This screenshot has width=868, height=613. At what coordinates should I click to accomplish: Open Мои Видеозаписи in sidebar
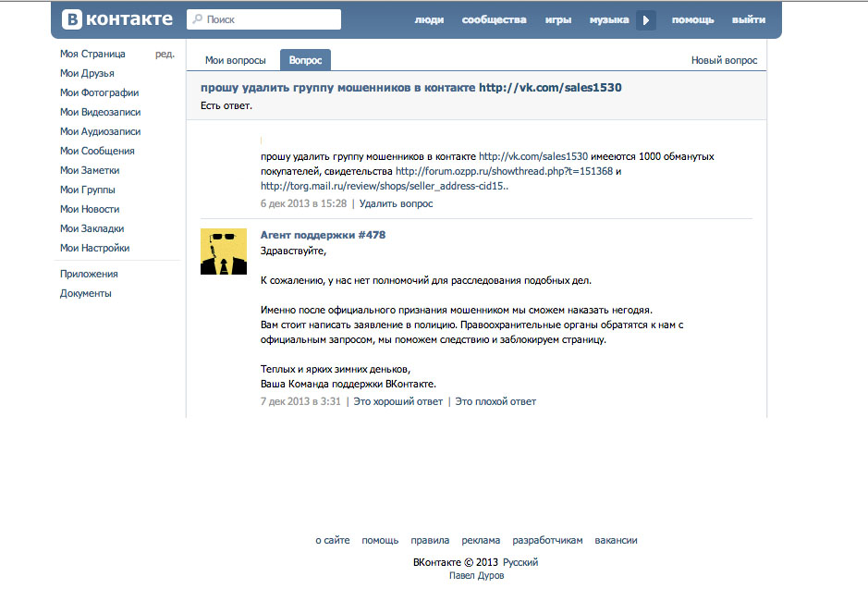pos(100,112)
